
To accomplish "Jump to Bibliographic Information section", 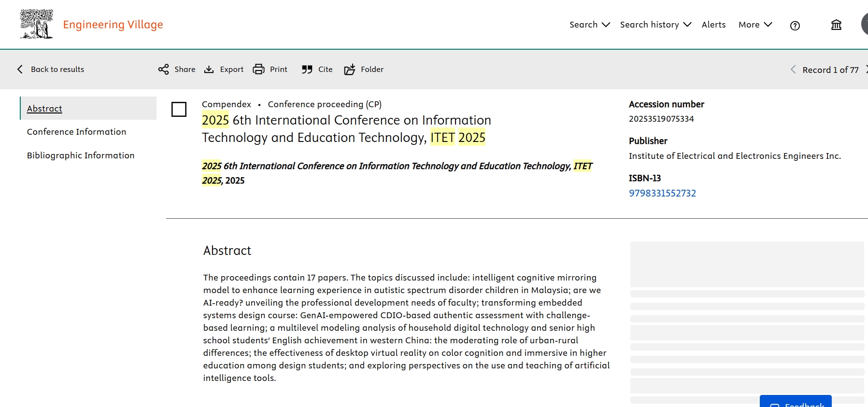I will 81,155.
